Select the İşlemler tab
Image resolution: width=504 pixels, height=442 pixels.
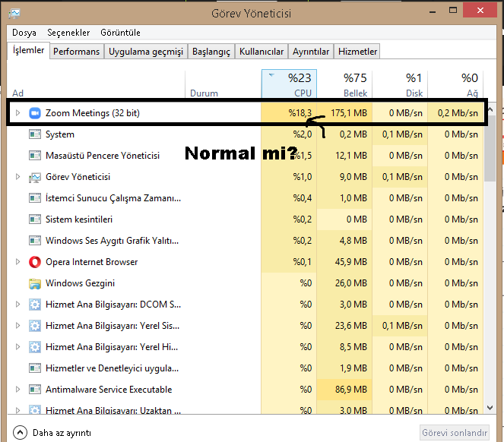(x=28, y=50)
